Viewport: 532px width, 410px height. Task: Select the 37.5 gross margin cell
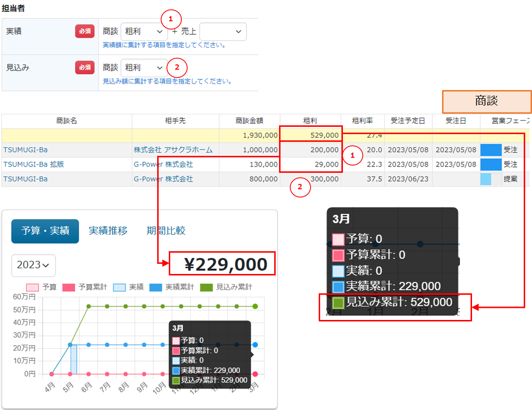362,179
